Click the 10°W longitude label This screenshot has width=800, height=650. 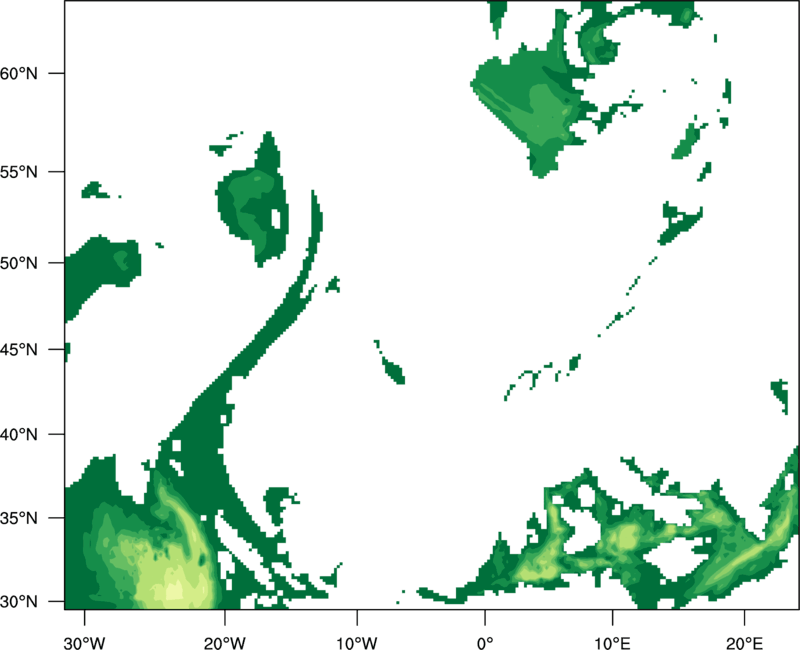coord(357,643)
